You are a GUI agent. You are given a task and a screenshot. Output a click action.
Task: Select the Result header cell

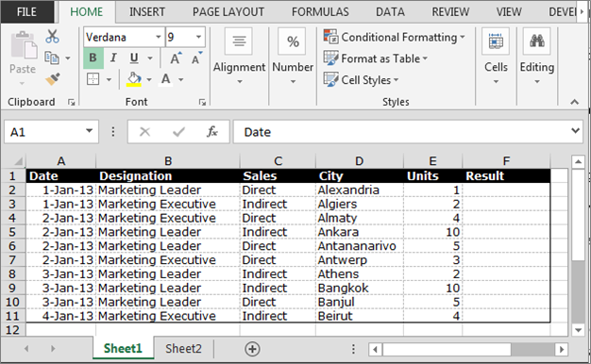pyautogui.click(x=506, y=175)
